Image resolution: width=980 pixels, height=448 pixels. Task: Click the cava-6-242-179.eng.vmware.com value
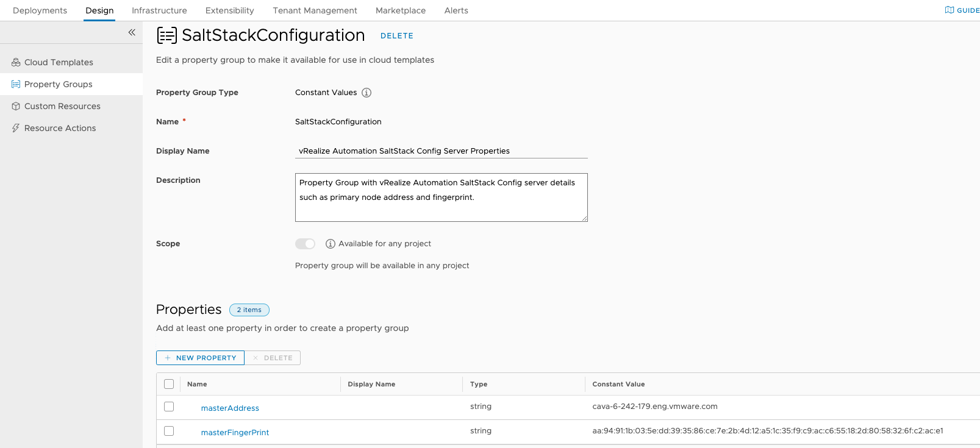(x=655, y=407)
